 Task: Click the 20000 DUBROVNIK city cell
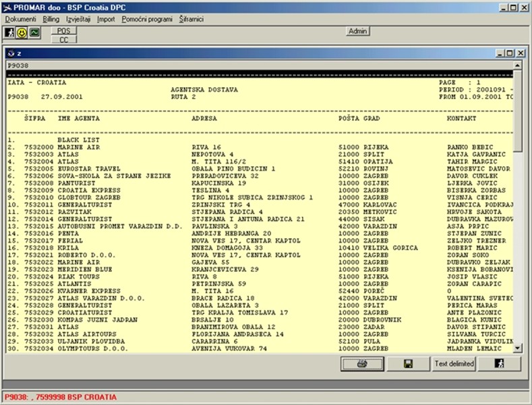click(370, 320)
